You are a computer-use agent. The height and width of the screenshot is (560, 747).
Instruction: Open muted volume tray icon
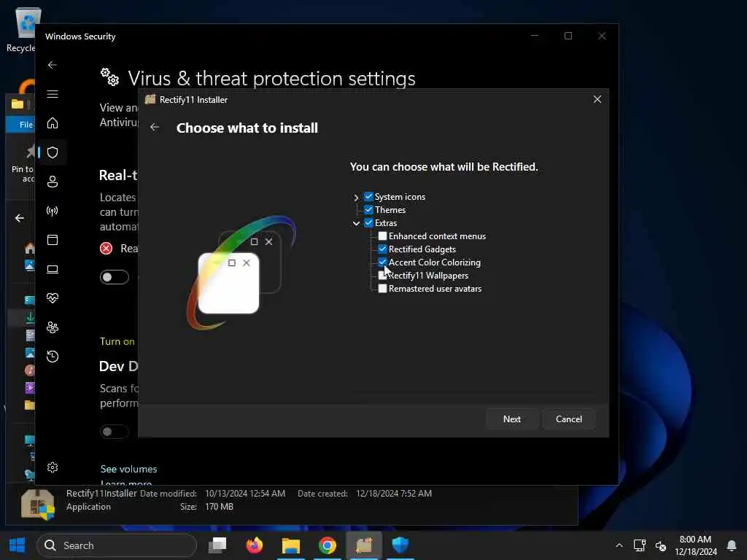(661, 545)
